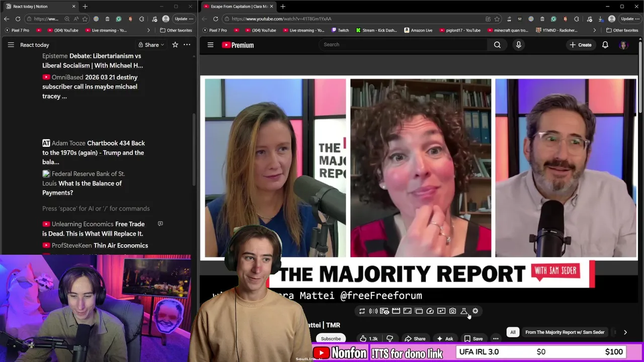Open downloads icon in YouTube window toolbar
Screen dimensions: 644x362
[600, 19]
